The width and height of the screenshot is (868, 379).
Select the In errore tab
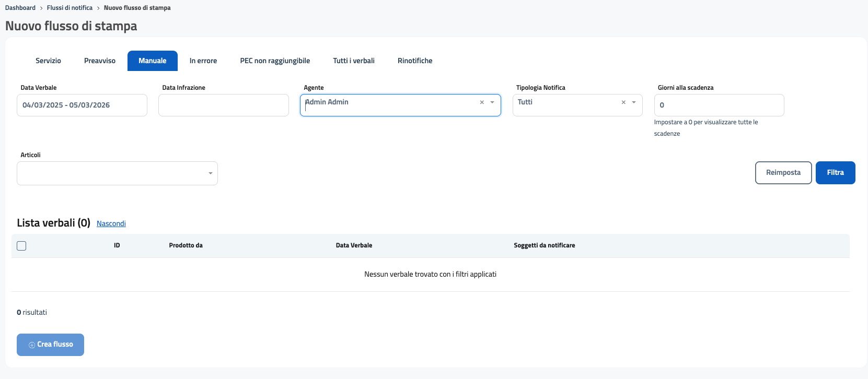click(x=203, y=61)
